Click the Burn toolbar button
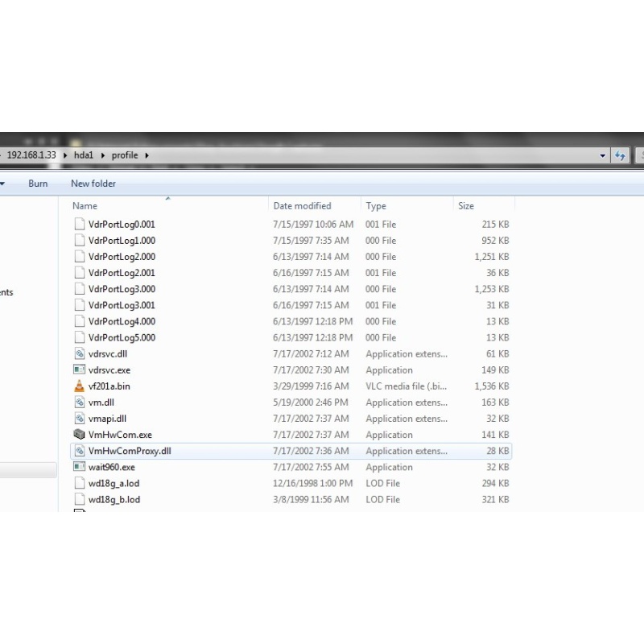 [x=38, y=184]
